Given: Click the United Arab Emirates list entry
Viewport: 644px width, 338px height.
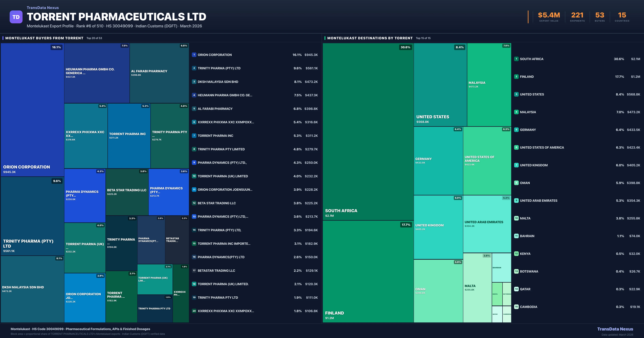Looking at the screenshot, I should (x=539, y=201).
